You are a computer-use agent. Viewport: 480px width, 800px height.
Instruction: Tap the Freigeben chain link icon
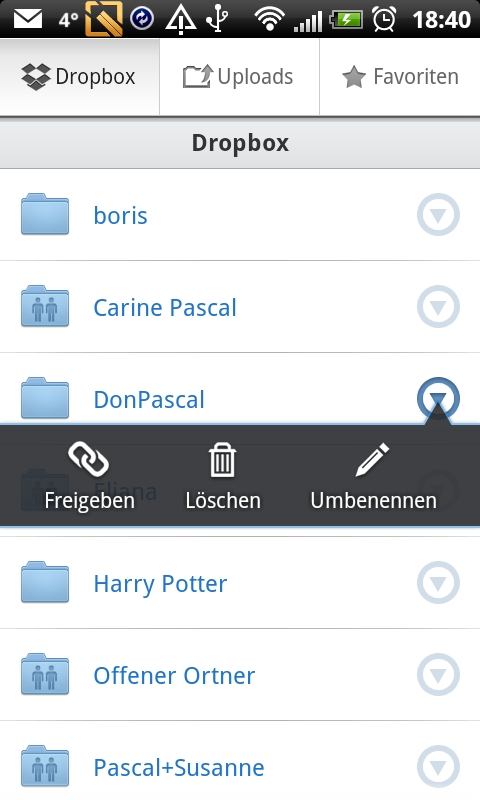pyautogui.click(x=89, y=459)
